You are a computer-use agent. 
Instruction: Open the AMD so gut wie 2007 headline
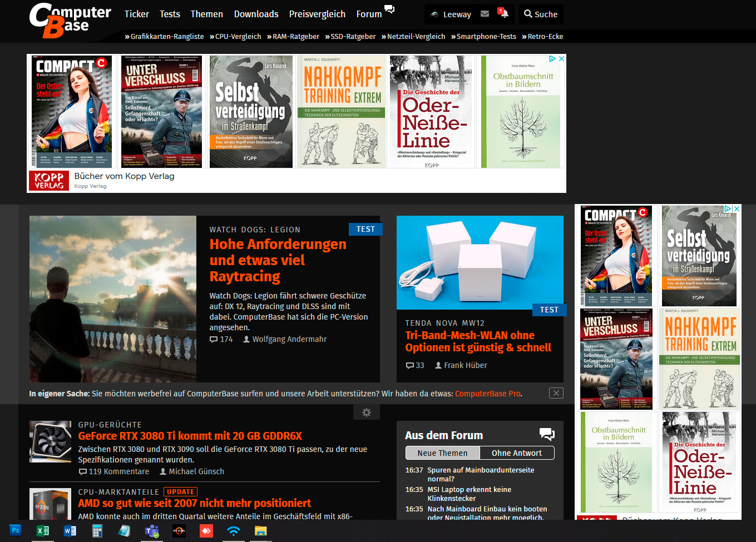point(195,503)
